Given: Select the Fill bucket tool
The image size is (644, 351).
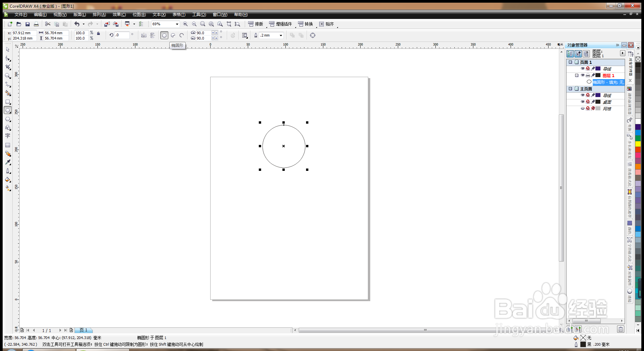Looking at the screenshot, I should (8, 179).
